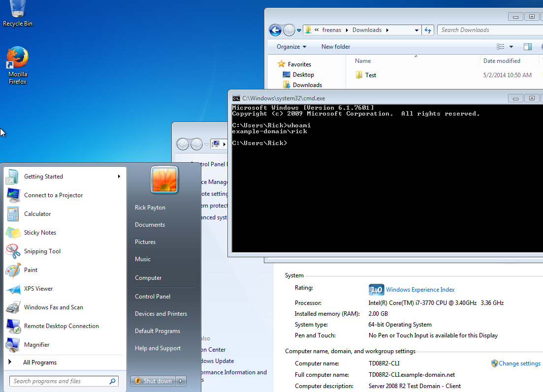Click the Explorer Back arrow button
The width and height of the screenshot is (543, 392).
(x=275, y=30)
